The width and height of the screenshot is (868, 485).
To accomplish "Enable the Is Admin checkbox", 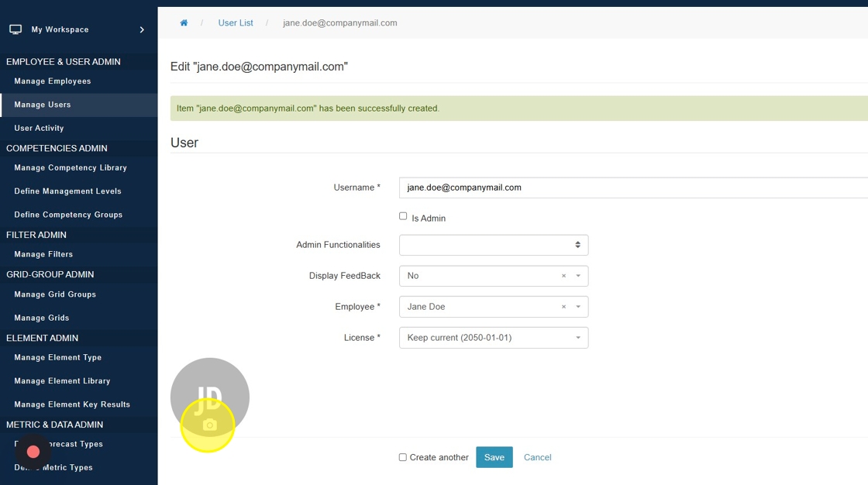I will 403,216.
